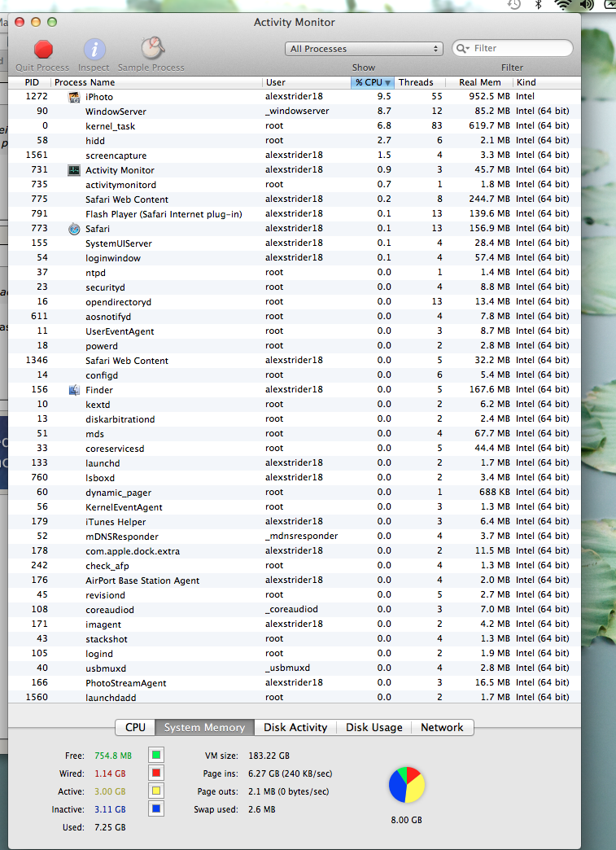
Task: Switch to the Network tab
Action: 442,728
